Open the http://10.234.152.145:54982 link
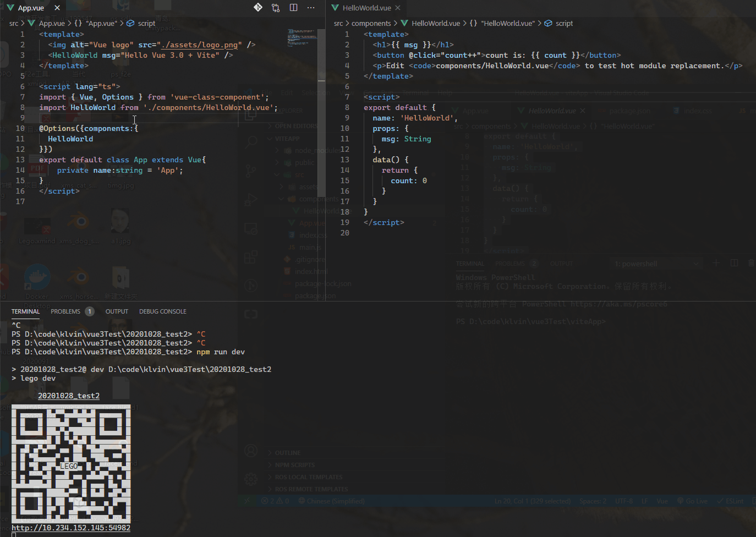The width and height of the screenshot is (756, 537). [x=70, y=527]
